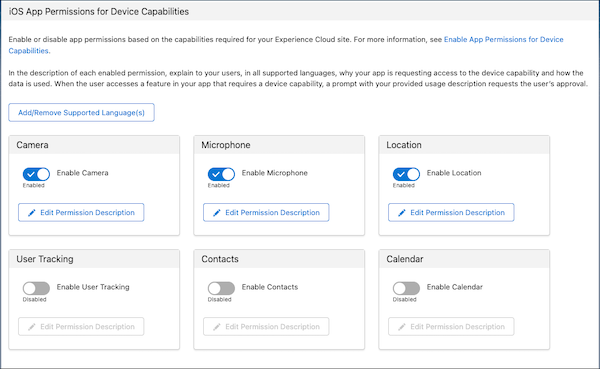600x369 pixels.
Task: Toggle the Enable Location switch
Action: pos(406,174)
